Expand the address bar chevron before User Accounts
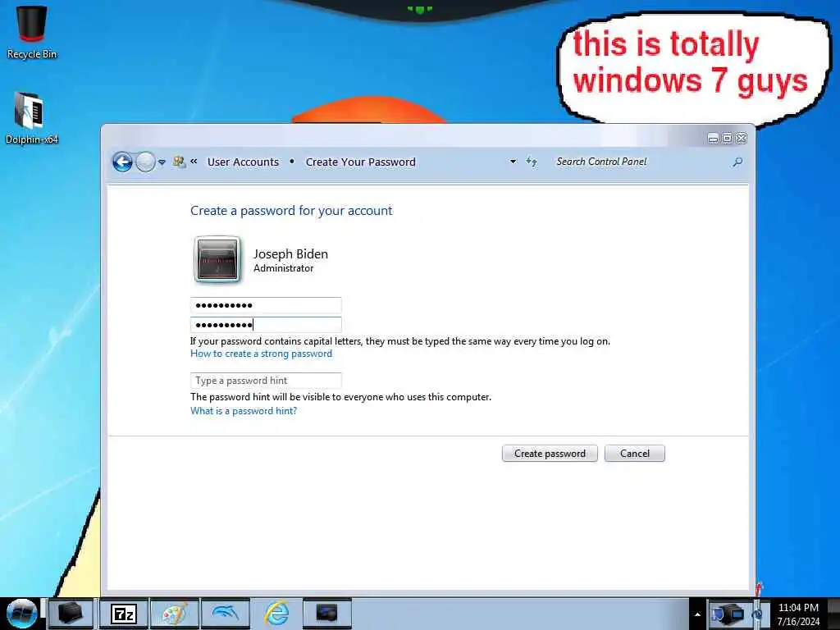Image resolution: width=840 pixels, height=630 pixels. pyautogui.click(x=194, y=162)
